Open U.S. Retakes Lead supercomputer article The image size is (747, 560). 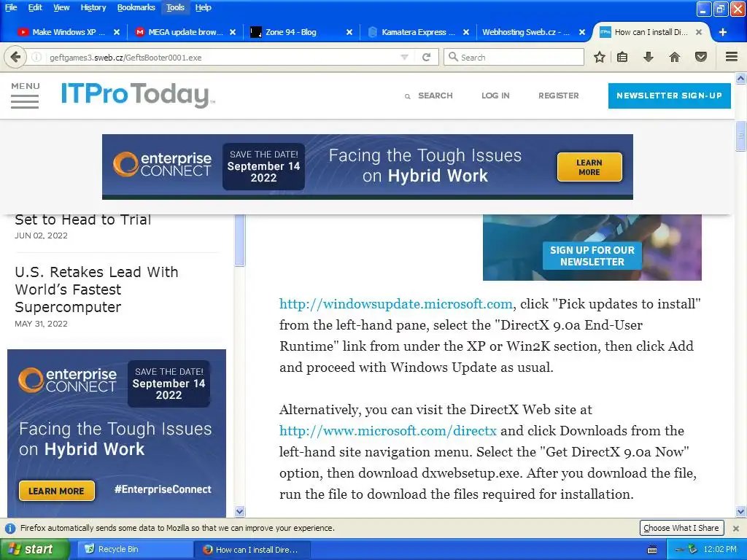tap(96, 289)
